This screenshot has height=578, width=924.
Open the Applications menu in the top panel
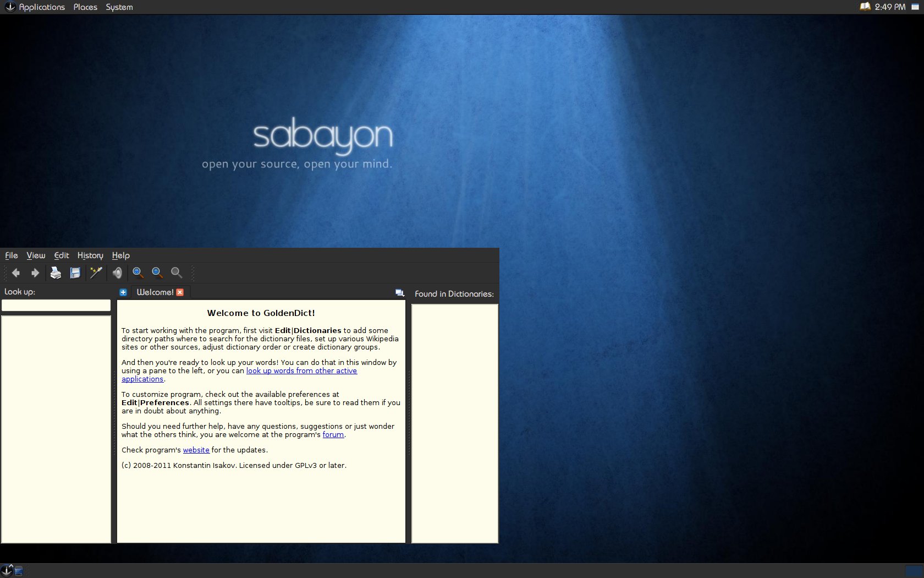pos(42,7)
